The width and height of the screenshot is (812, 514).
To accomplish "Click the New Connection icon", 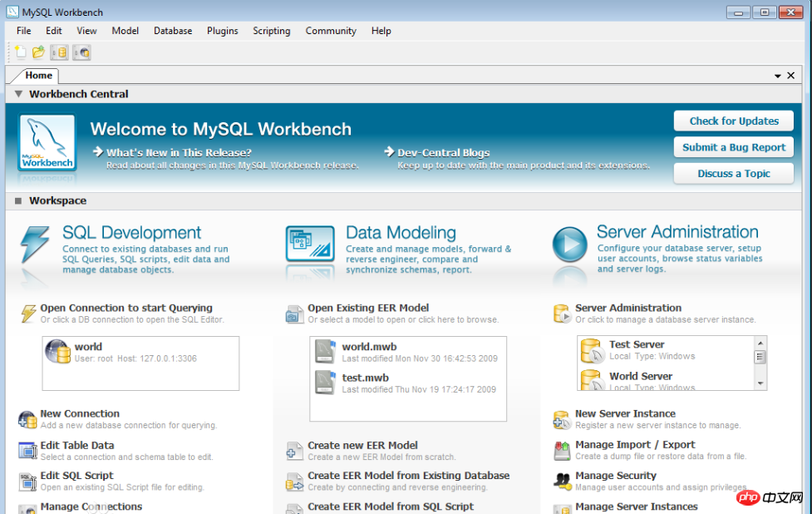I will 27,419.
